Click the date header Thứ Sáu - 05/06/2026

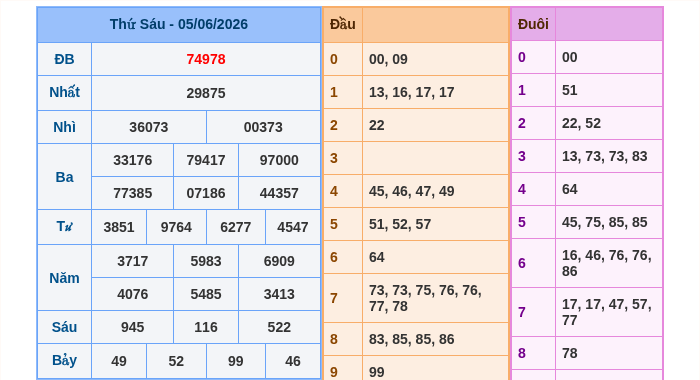(179, 24)
